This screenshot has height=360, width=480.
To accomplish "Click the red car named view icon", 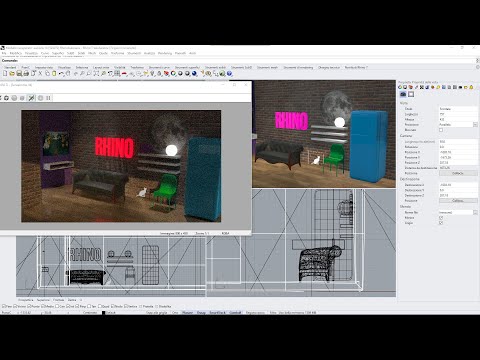I will coord(124,73).
